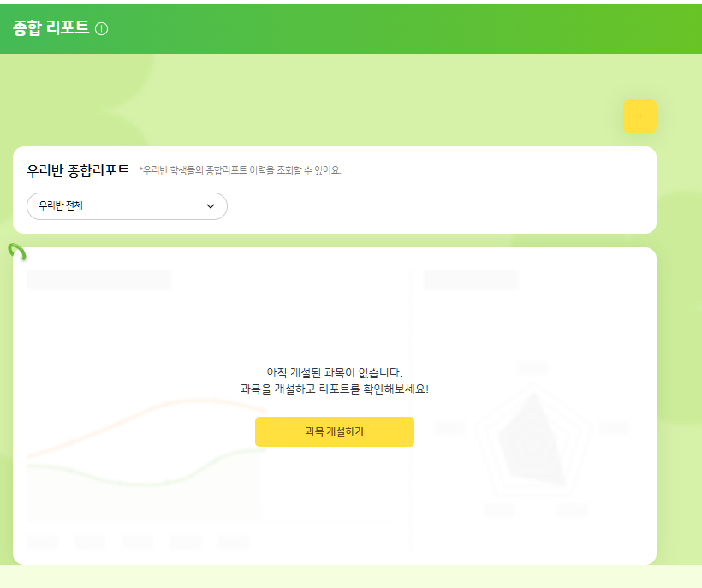The width and height of the screenshot is (702, 588).
Task: Click the 종합 리포트 page title
Action: click(51, 27)
